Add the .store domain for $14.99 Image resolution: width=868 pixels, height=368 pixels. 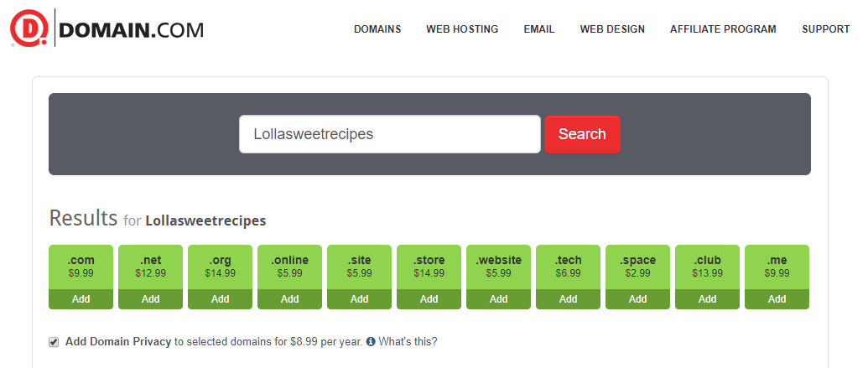tap(429, 299)
